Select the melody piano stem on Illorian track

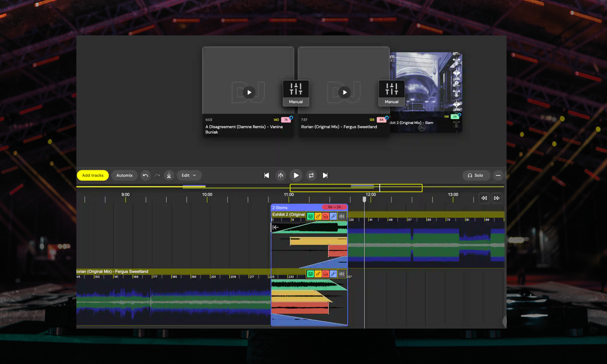[325, 274]
